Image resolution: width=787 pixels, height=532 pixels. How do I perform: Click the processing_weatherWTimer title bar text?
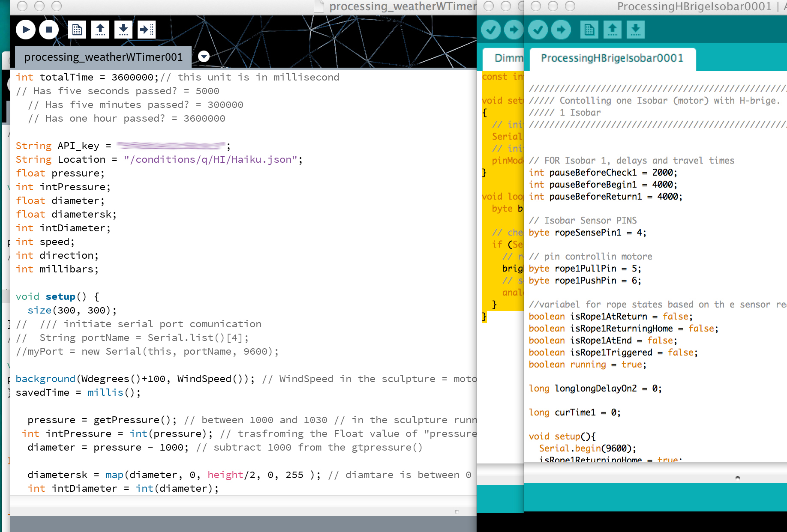pos(402,6)
